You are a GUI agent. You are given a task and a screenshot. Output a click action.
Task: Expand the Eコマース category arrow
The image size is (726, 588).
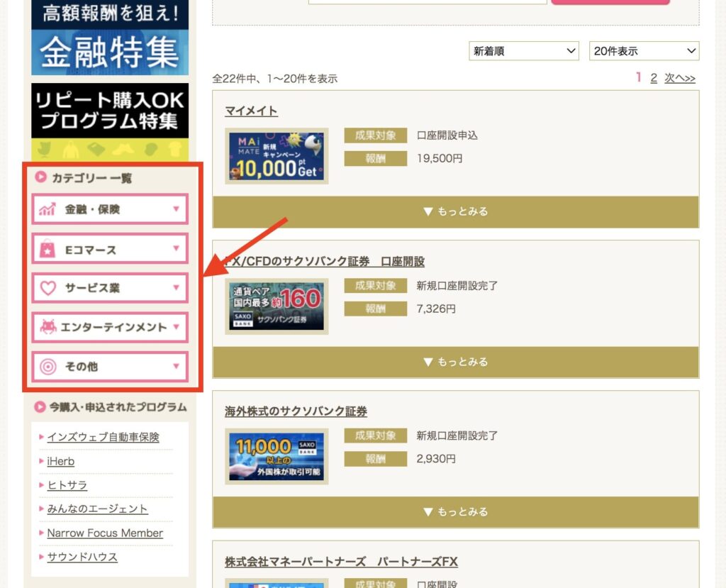pos(177,248)
